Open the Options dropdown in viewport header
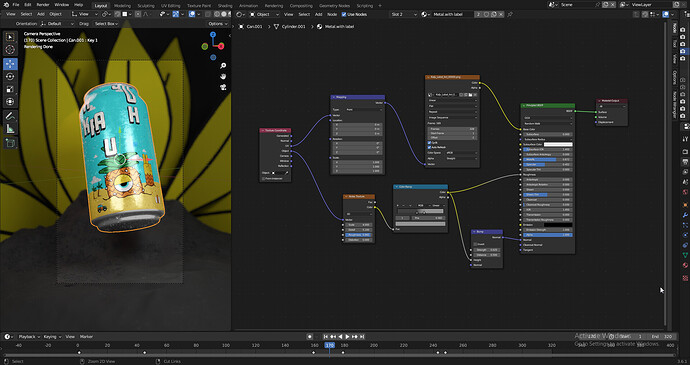 tap(218, 23)
